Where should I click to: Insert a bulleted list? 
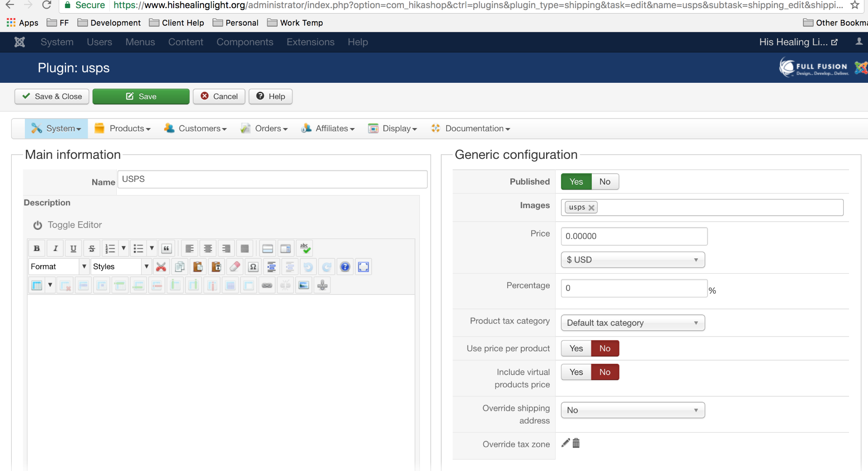click(x=138, y=248)
